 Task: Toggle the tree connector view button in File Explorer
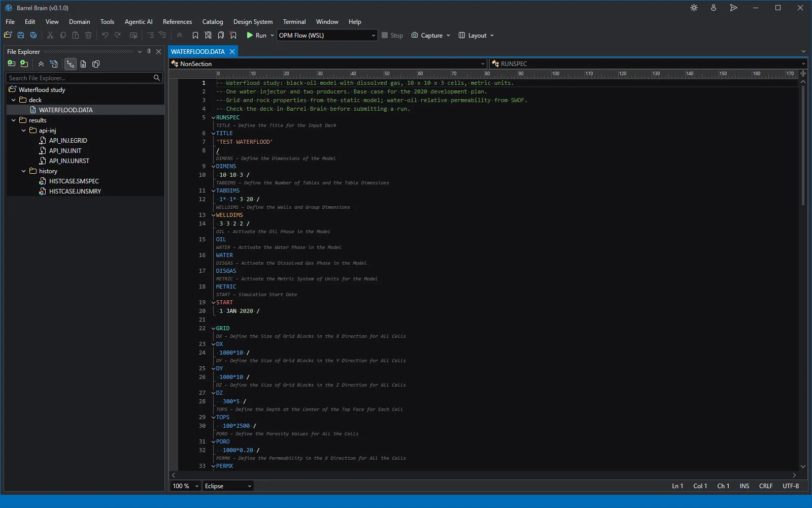pyautogui.click(x=70, y=64)
